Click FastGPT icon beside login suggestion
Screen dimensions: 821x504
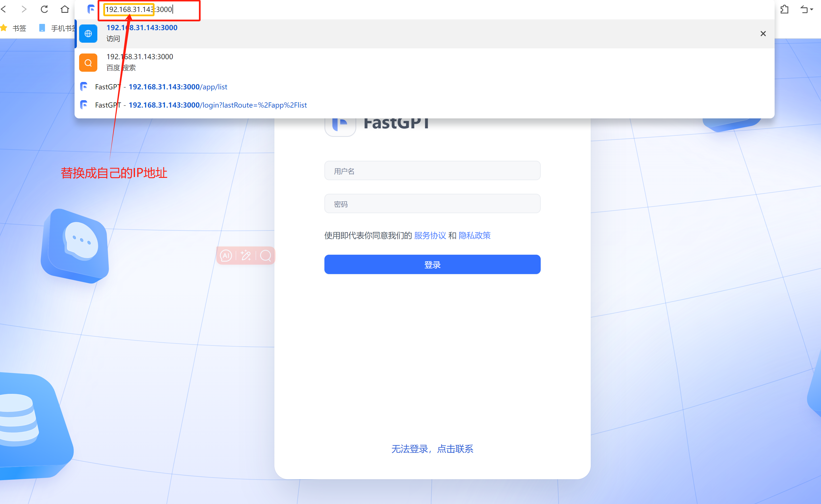(84, 105)
